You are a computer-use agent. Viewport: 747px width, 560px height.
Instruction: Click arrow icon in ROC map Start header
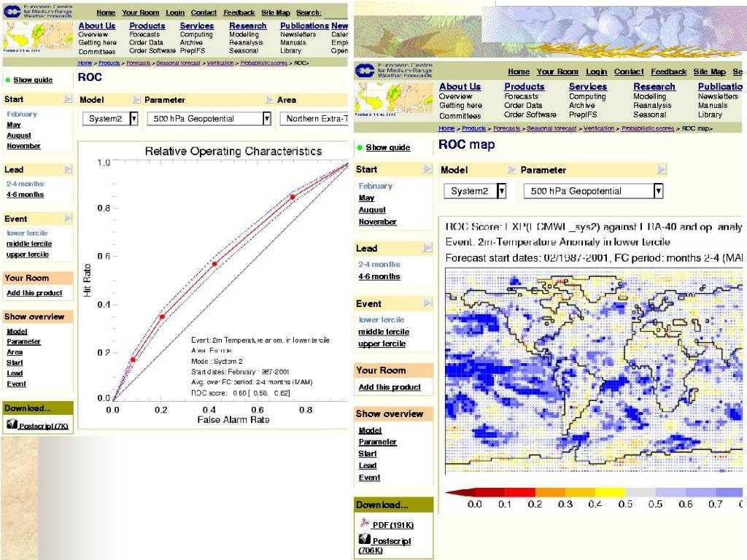tap(427, 169)
